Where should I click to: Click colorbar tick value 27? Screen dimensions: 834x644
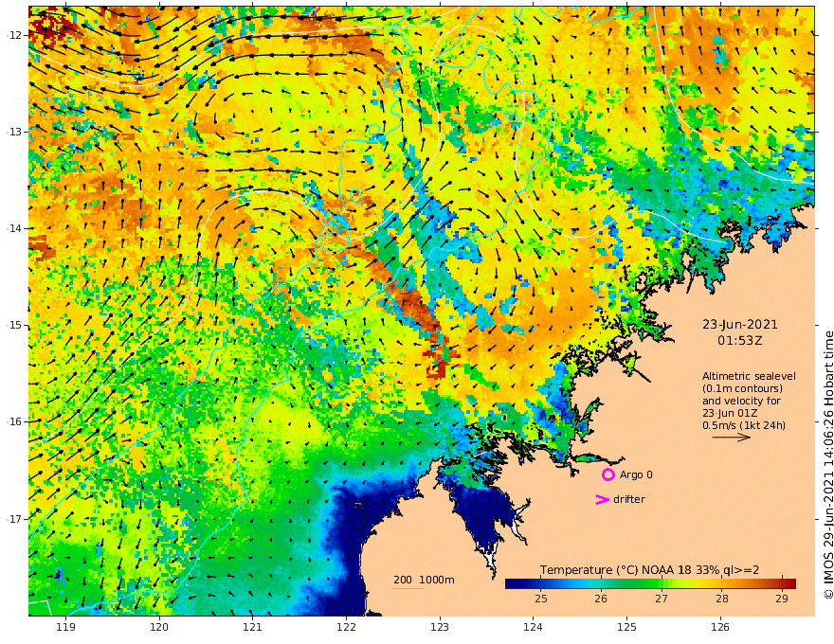661,599
